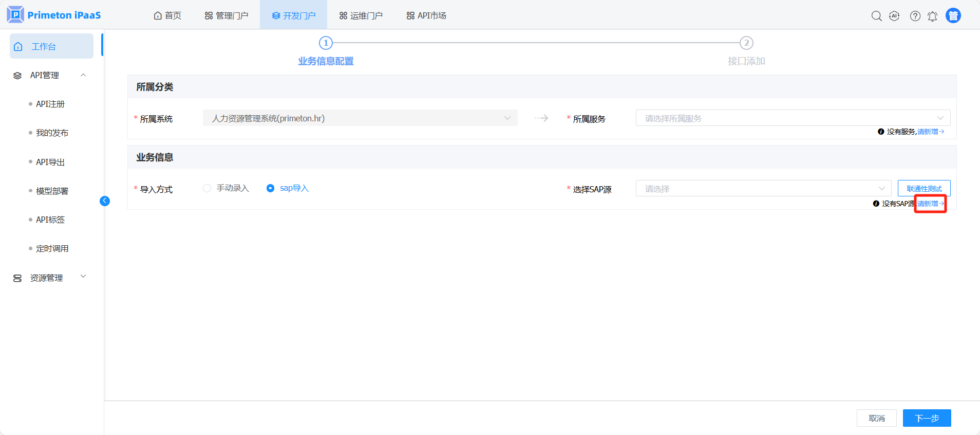The width and height of the screenshot is (980, 435).
Task: Click the 联通性测试 button
Action: click(924, 189)
